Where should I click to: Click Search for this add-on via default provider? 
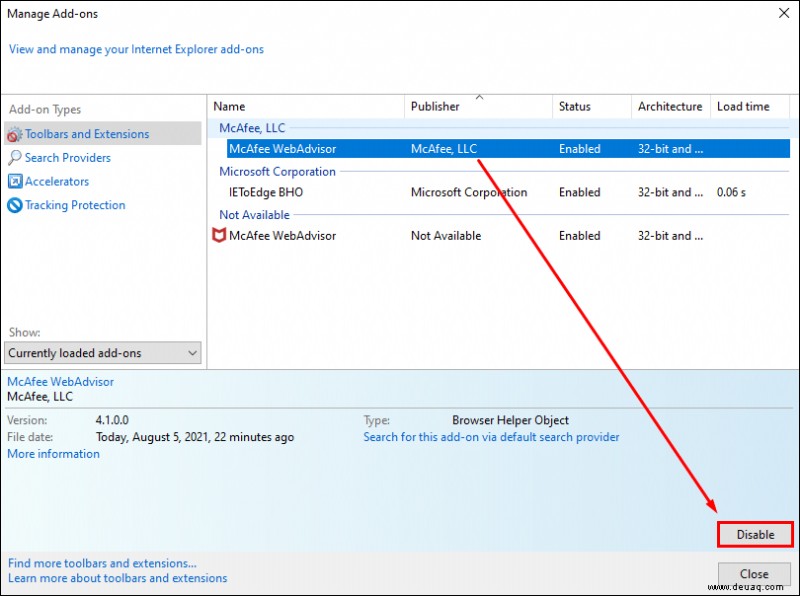click(x=491, y=437)
